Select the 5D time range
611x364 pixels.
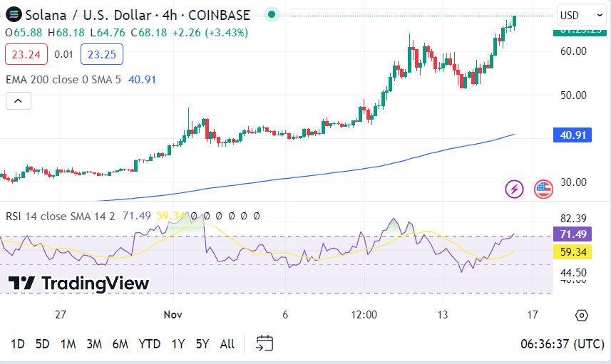pos(43,344)
